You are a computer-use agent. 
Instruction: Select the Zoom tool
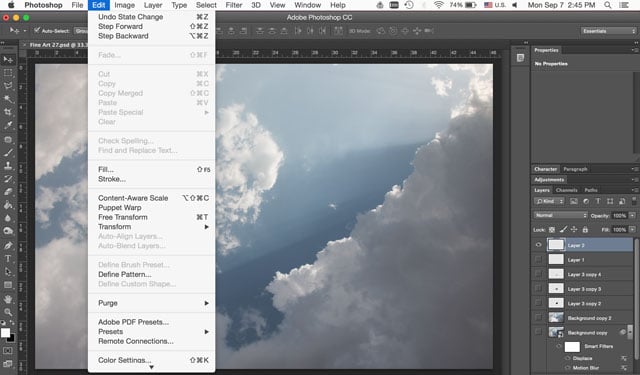tap(8, 312)
